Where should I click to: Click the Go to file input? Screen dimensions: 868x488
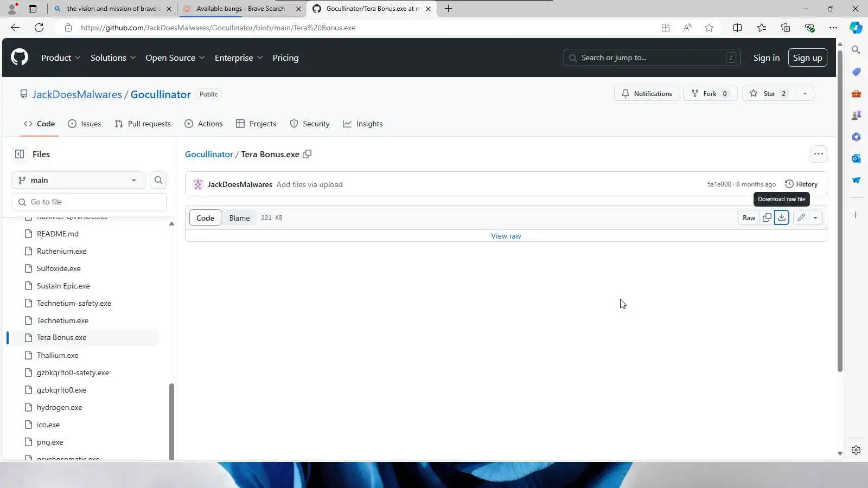tap(89, 202)
